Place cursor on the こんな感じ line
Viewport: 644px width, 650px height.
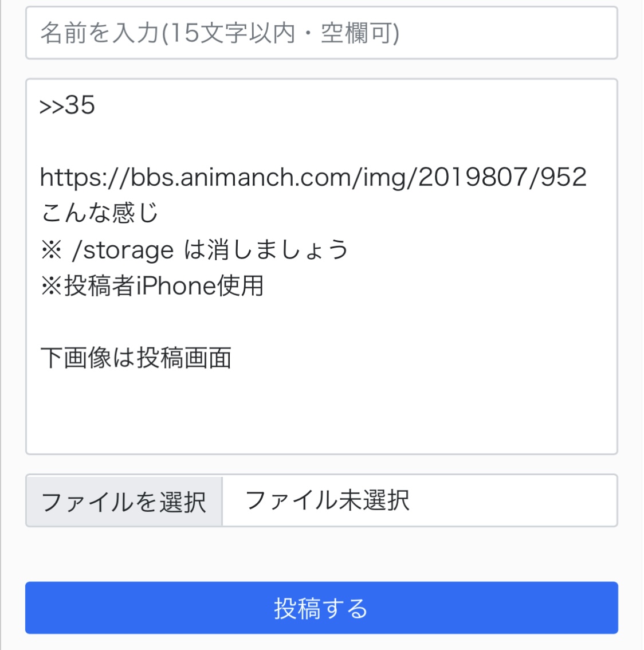(x=100, y=213)
